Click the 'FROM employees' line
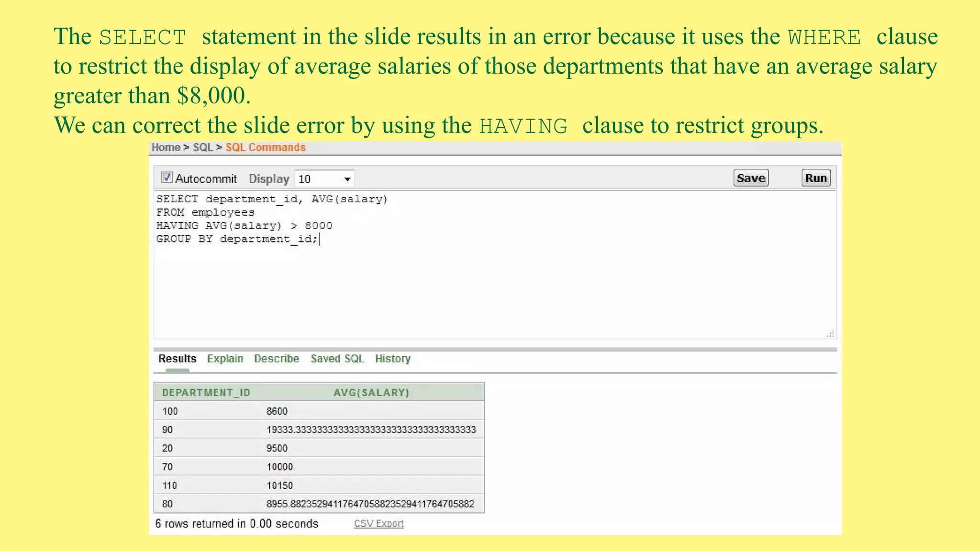The image size is (980, 551). click(x=205, y=212)
